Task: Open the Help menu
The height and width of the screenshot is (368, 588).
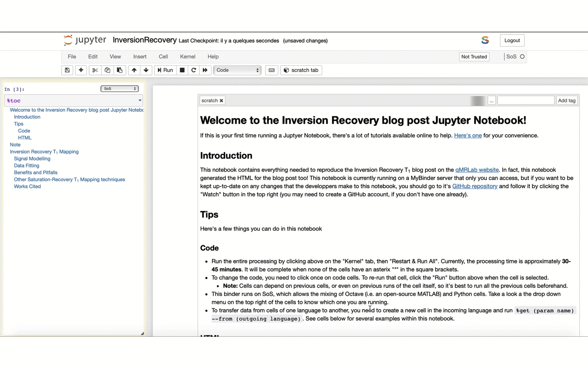Action: tap(213, 57)
